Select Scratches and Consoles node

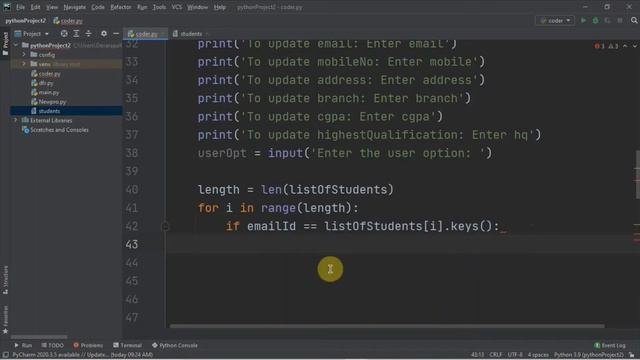point(59,130)
